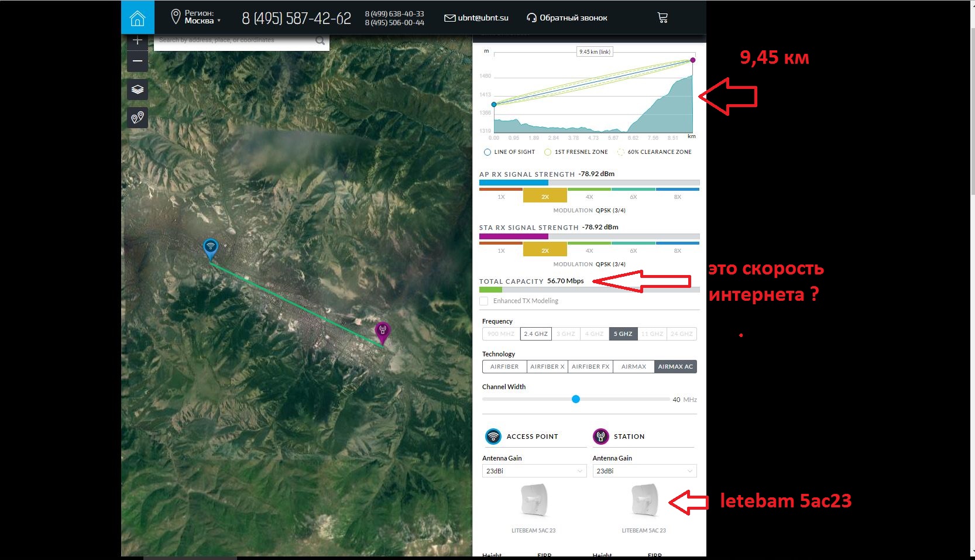Screen dimensions: 975x560
Task: Choose AIRMAX AC technology tab
Action: (x=675, y=367)
